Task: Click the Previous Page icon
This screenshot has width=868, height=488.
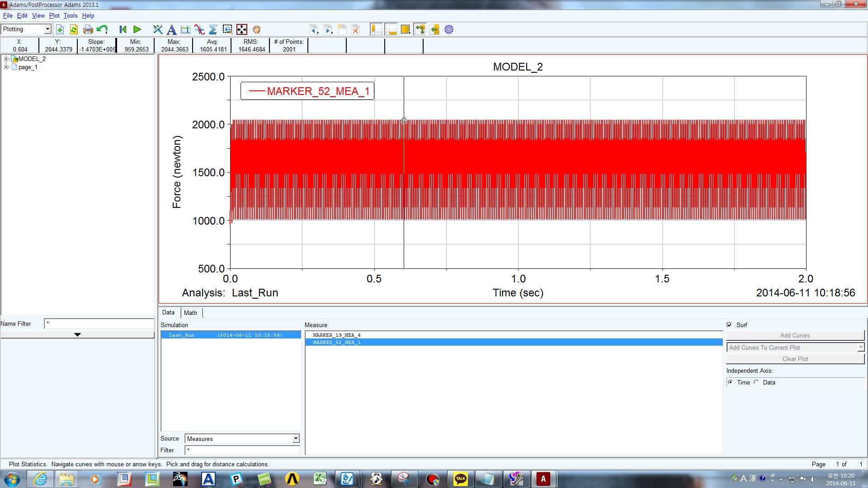Action: pos(314,30)
